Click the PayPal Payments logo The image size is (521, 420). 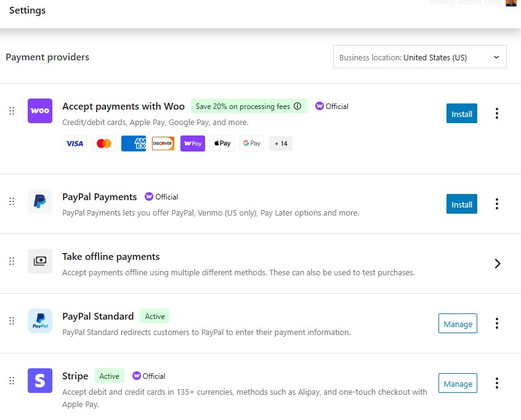pyautogui.click(x=39, y=201)
